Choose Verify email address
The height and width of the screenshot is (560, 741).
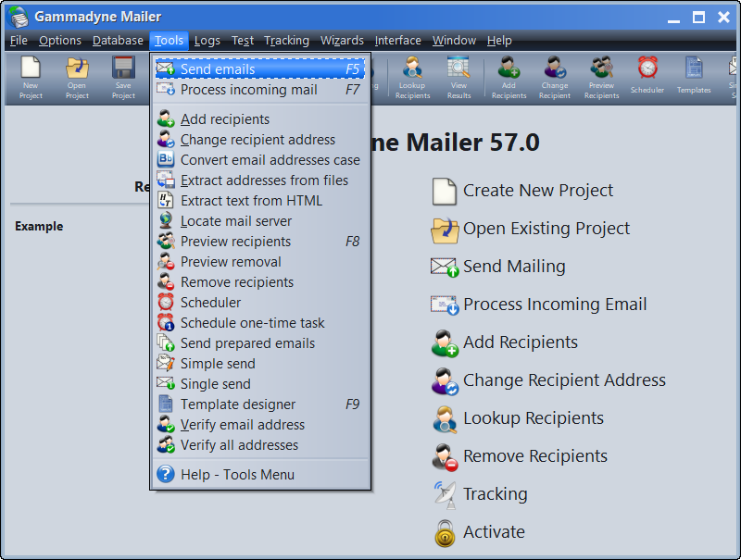click(260, 424)
